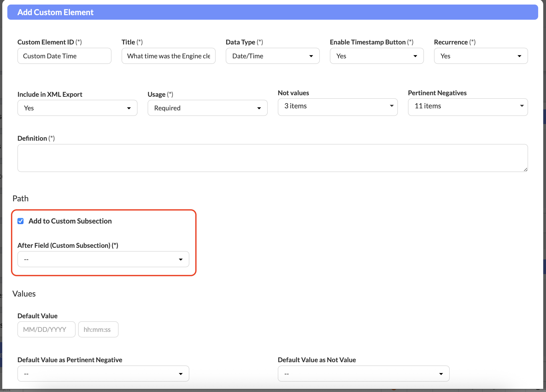Open Include in XML Export dropdown
The image size is (546, 392).
[x=77, y=108]
